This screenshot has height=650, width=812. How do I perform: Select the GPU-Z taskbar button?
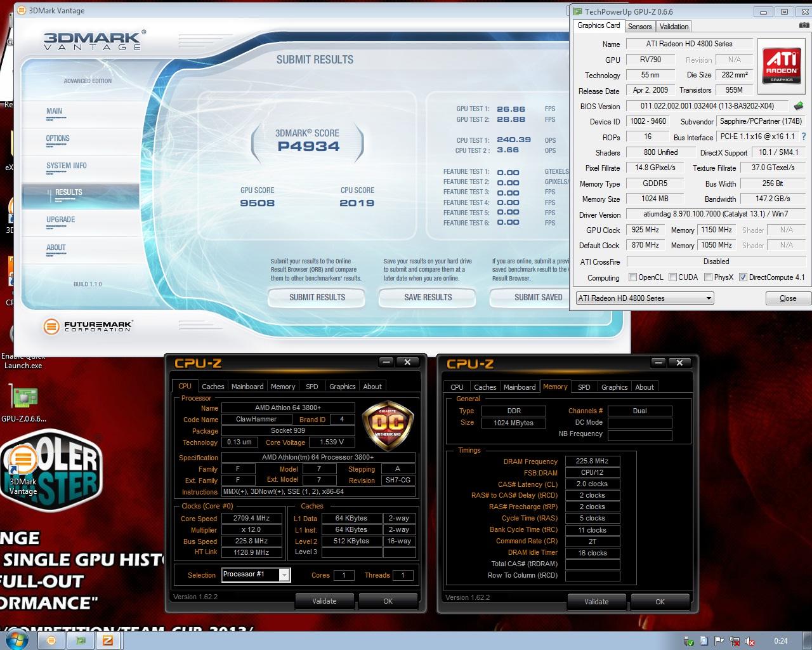[81, 640]
